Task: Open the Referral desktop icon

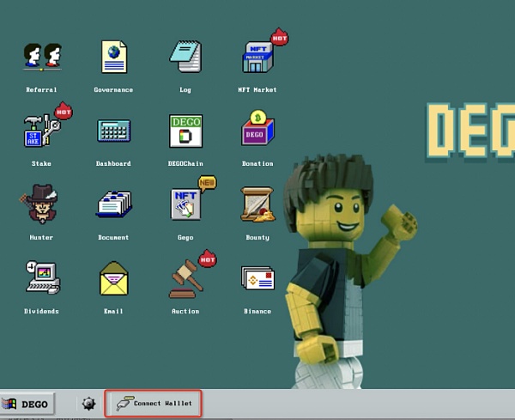Action: (41, 57)
